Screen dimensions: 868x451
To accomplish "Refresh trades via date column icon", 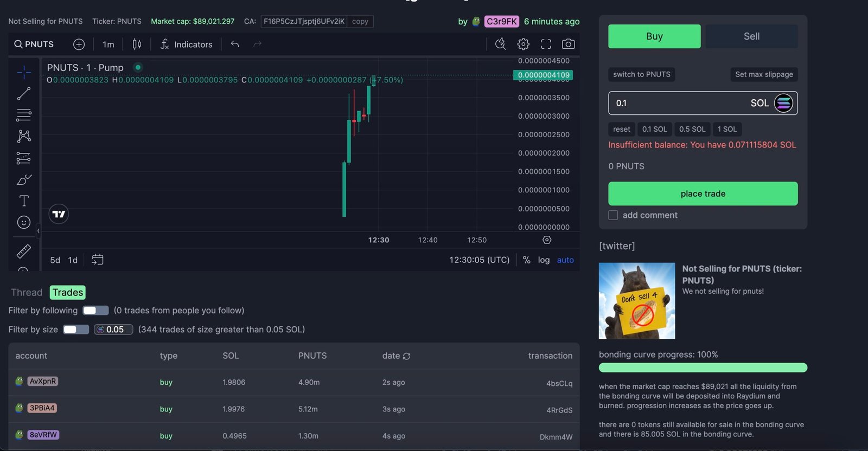I will tap(407, 356).
